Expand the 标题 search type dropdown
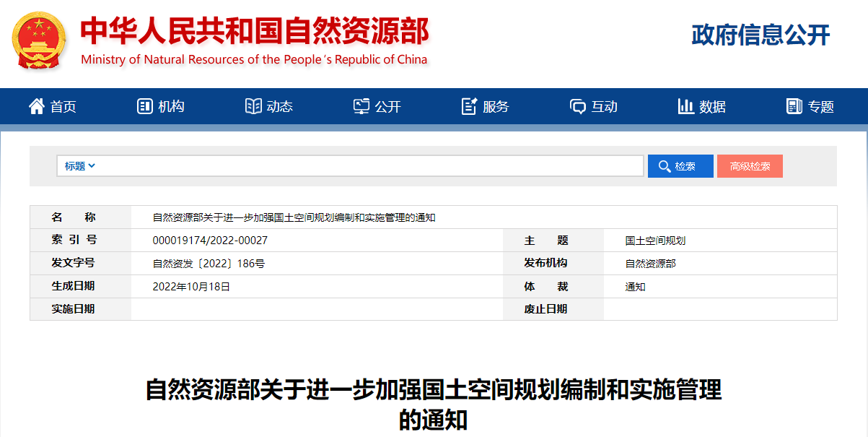This screenshot has width=868, height=437. pyautogui.click(x=80, y=166)
